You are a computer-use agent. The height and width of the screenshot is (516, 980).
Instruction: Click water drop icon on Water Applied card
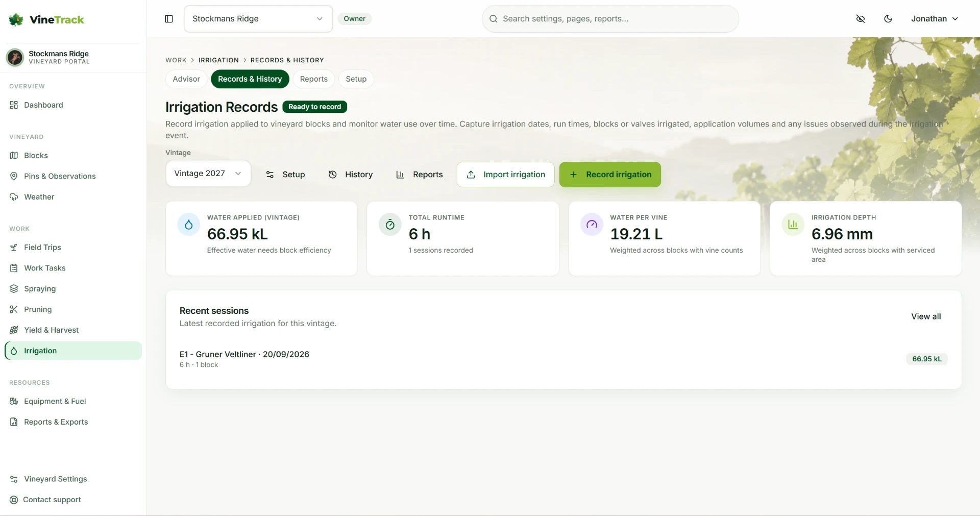pyautogui.click(x=189, y=225)
